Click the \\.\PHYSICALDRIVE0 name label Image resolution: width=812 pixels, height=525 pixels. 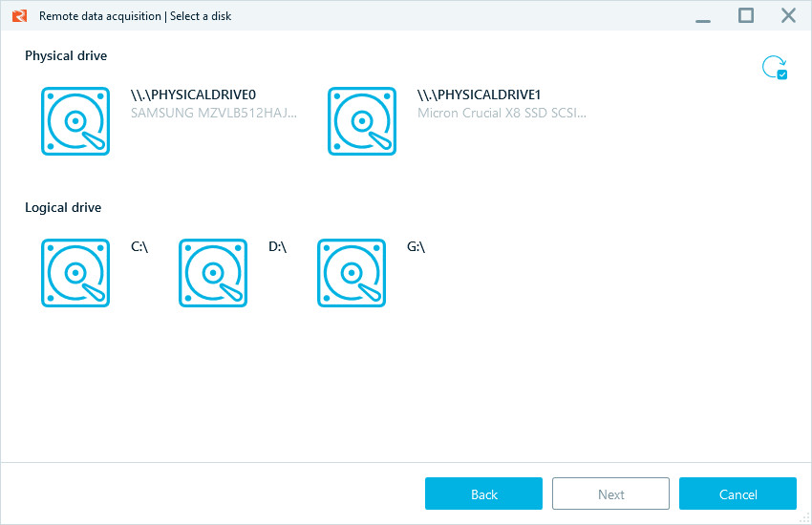193,94
